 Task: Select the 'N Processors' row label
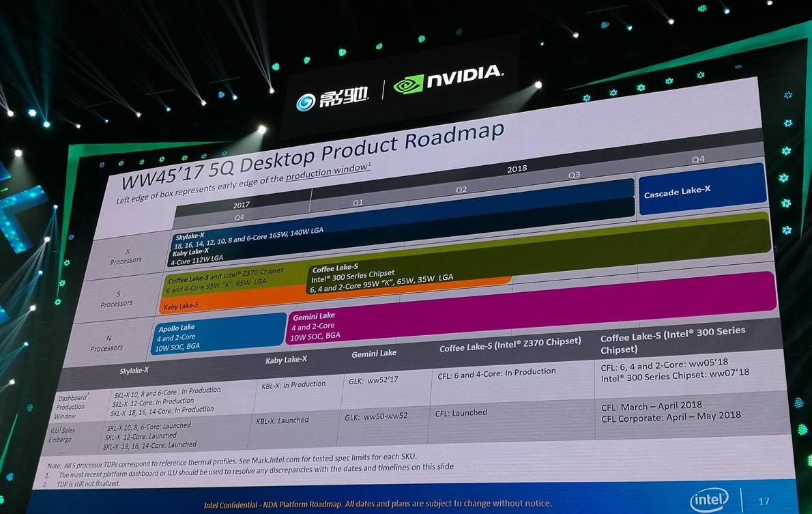[107, 343]
